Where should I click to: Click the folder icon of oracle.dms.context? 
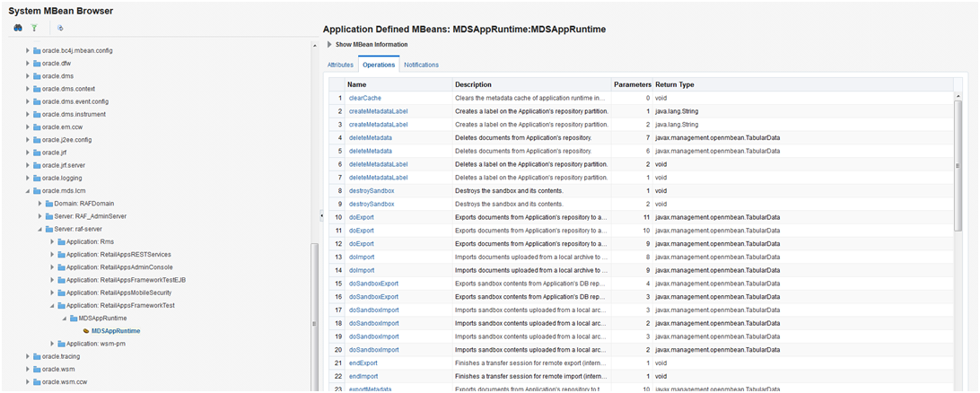(x=37, y=89)
